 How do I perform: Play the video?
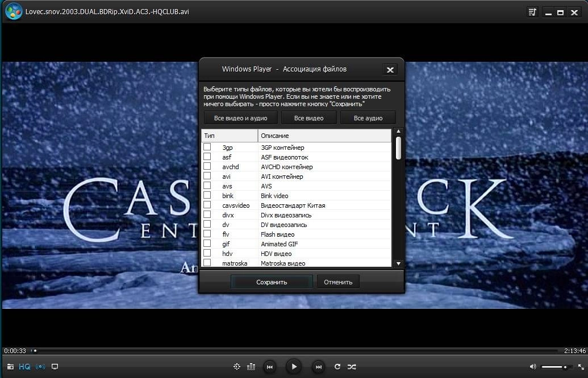[x=294, y=367]
